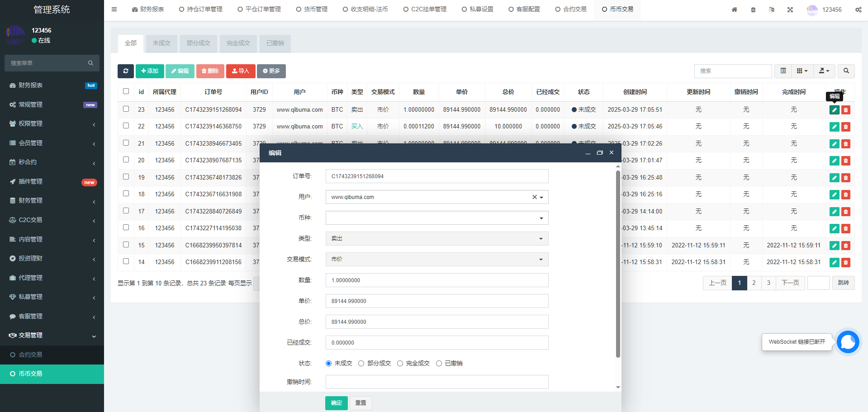Open the 类型 dropdown showing 卖出
Screen dimensions: 868x412
[436, 239]
